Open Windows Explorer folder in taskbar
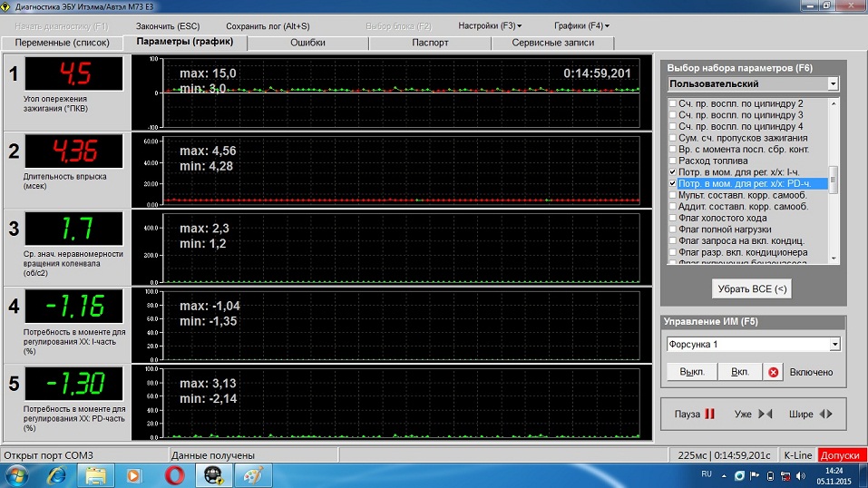Screen dimensions: 868x488 click(95, 474)
